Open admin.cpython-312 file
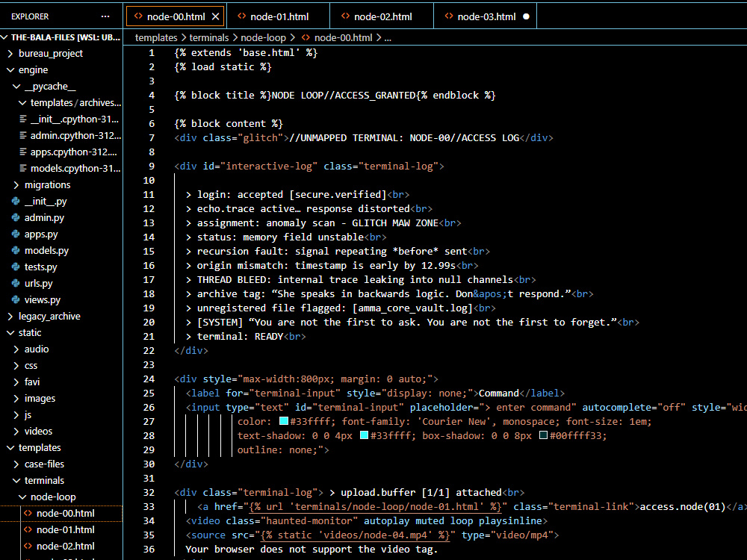 [x=61, y=136]
